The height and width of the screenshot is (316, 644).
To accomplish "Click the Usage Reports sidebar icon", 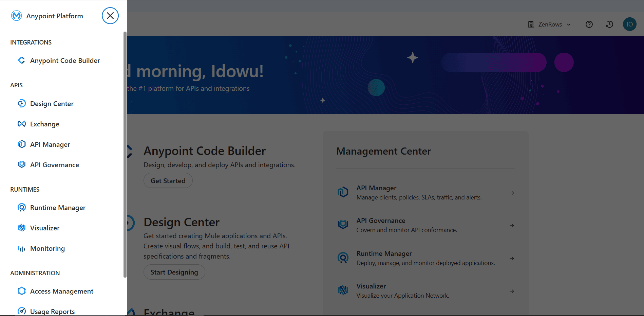I will [x=21, y=311].
